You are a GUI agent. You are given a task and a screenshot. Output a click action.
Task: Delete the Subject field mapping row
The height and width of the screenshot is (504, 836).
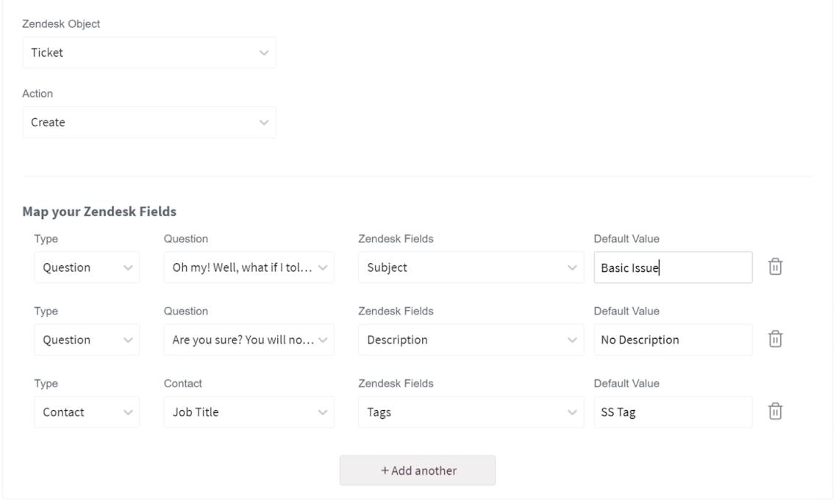775,267
